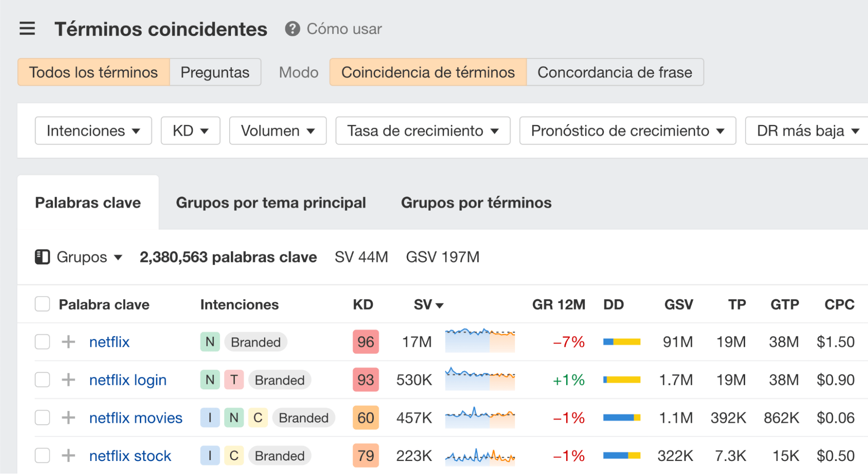The width and height of the screenshot is (868, 474).
Task: Click the N intent badge for netflix login
Action: tap(210, 379)
